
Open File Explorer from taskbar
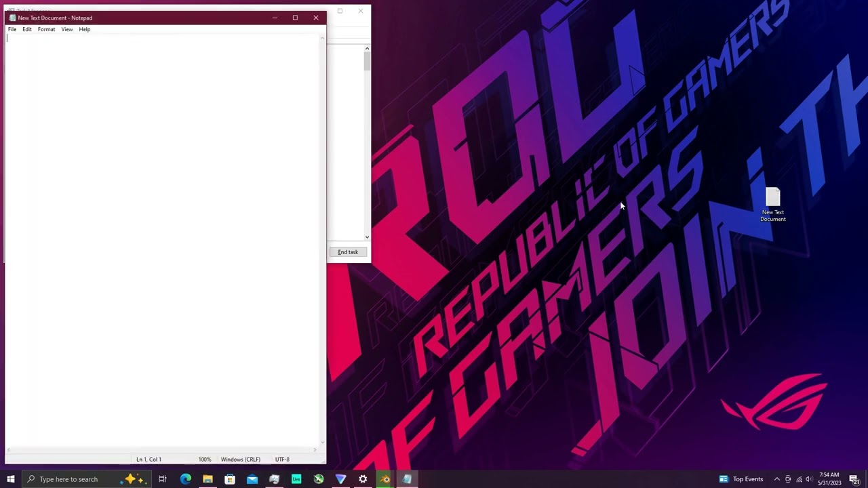coord(208,479)
